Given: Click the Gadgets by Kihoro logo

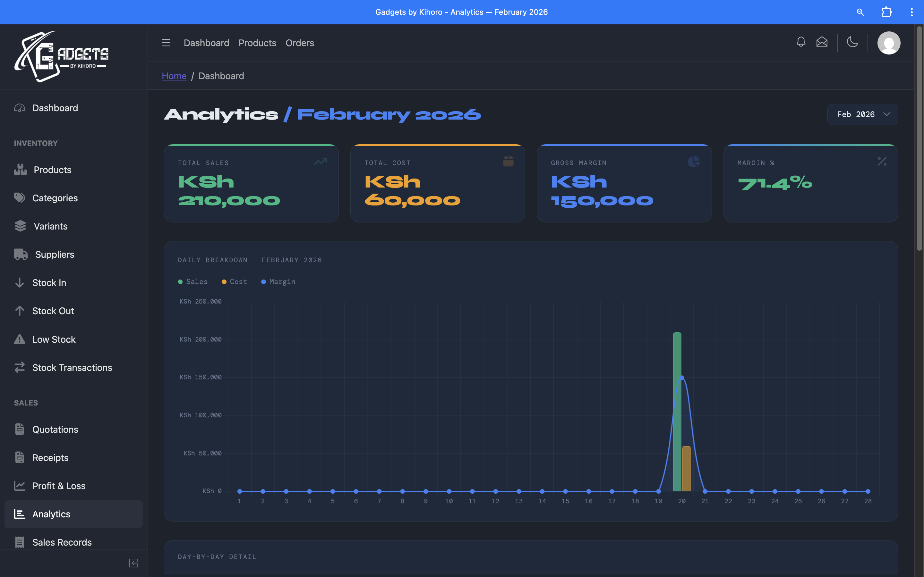Looking at the screenshot, I should [x=62, y=56].
